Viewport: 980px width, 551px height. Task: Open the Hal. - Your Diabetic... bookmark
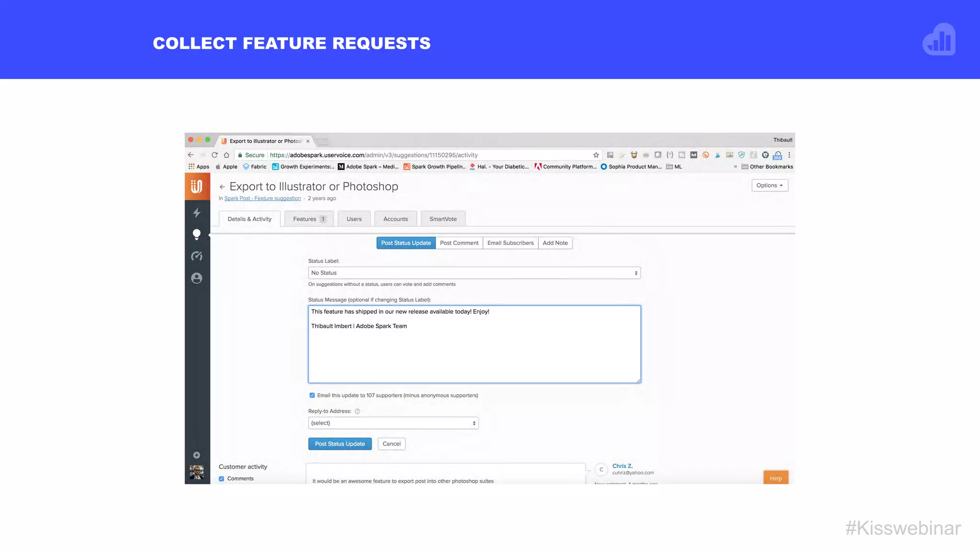pos(499,167)
